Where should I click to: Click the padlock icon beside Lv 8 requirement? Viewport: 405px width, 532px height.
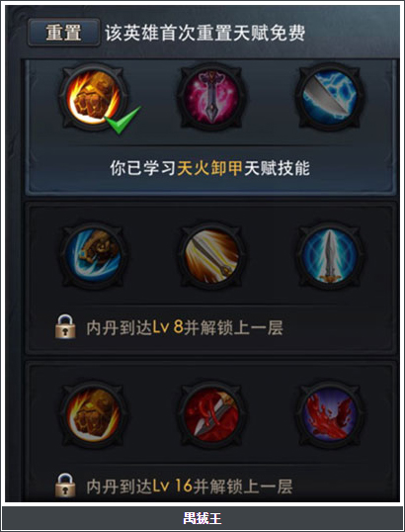(x=65, y=326)
